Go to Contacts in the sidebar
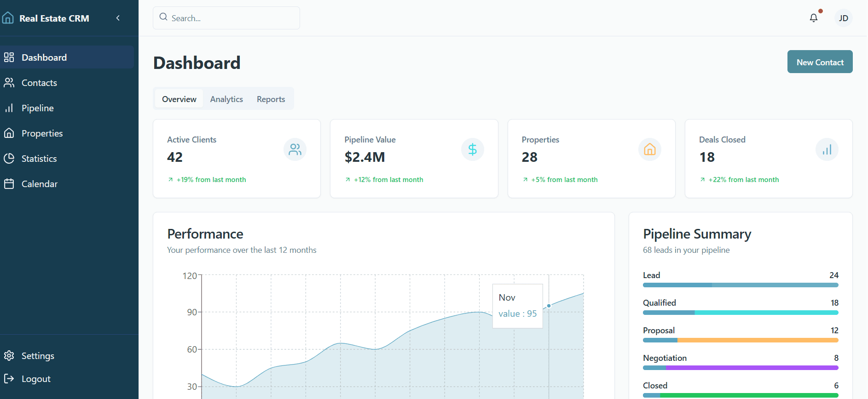 (67, 83)
